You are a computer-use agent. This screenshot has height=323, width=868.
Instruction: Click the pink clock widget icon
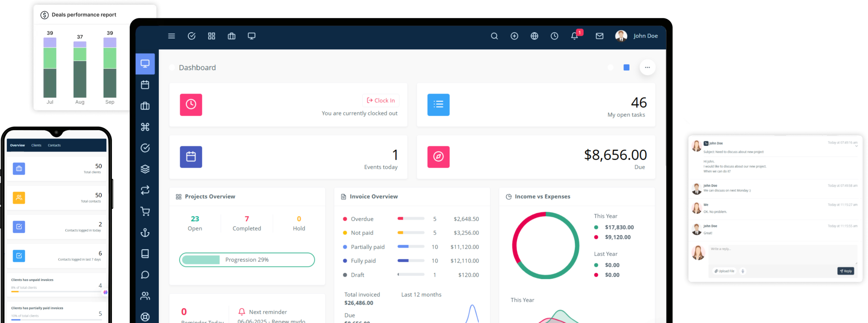click(191, 105)
